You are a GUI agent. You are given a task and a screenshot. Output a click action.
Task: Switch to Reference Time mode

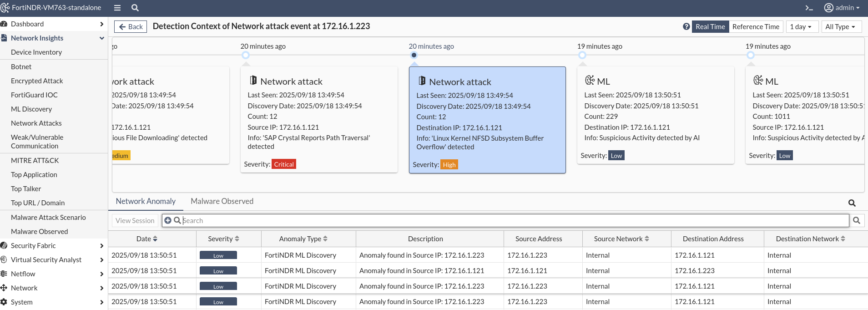pos(756,26)
